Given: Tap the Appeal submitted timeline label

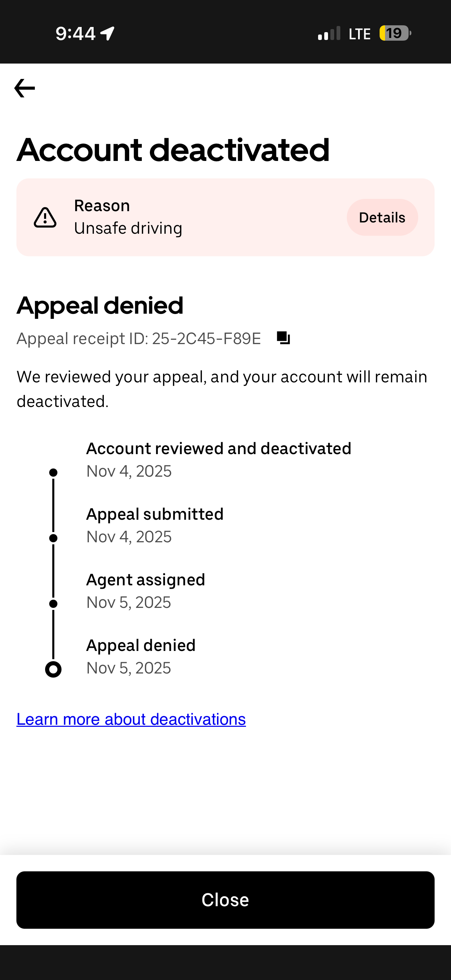Looking at the screenshot, I should [x=155, y=514].
